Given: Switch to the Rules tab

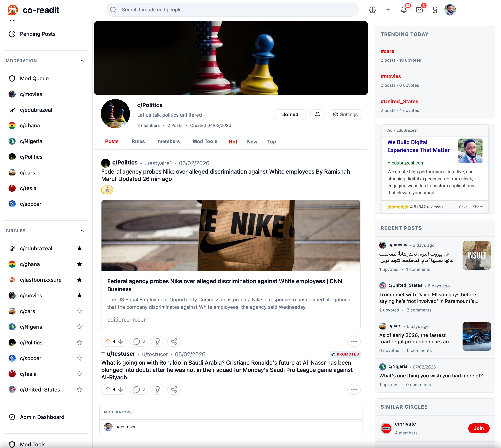Looking at the screenshot, I should (x=138, y=141).
